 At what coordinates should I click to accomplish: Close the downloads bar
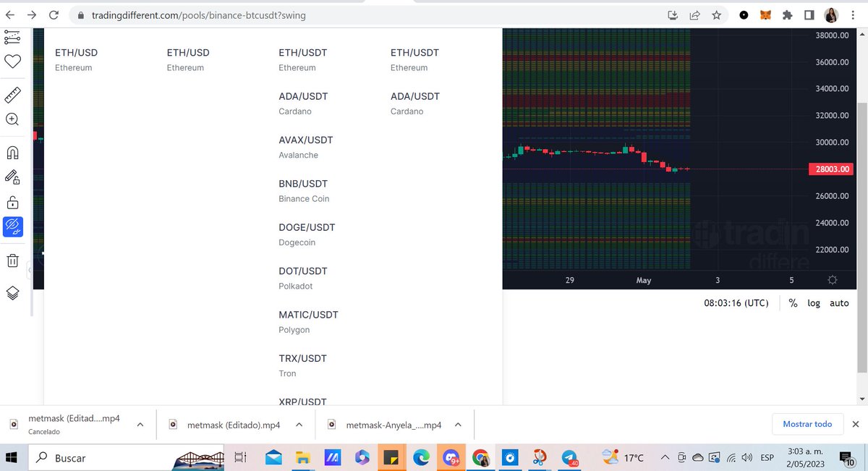[x=856, y=424]
